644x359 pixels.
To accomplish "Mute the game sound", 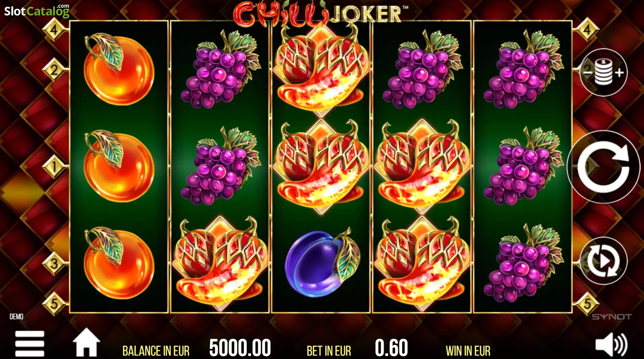I will (611, 345).
